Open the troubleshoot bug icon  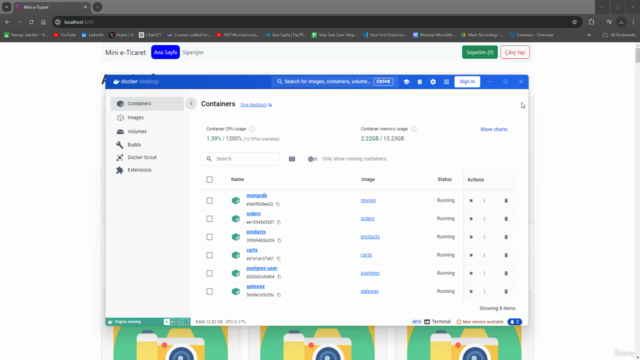coord(420,82)
